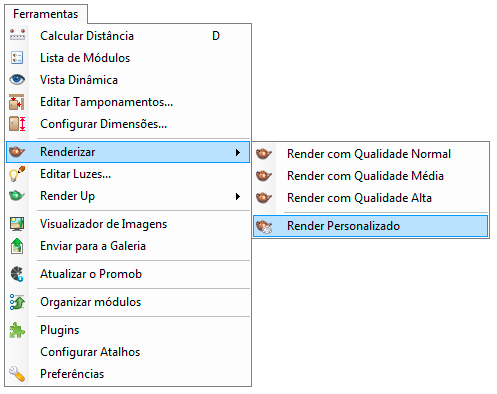Click the green teapot icon for Render Up

[17, 196]
